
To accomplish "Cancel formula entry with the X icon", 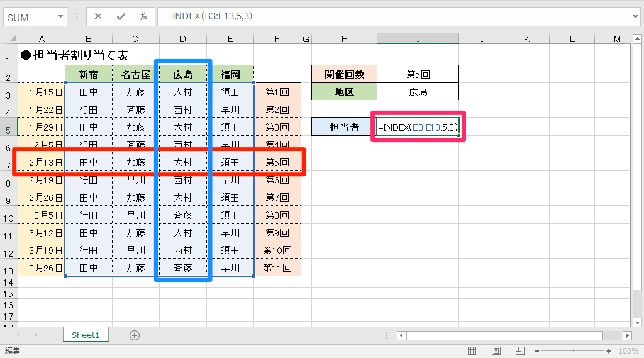I will coord(97,16).
